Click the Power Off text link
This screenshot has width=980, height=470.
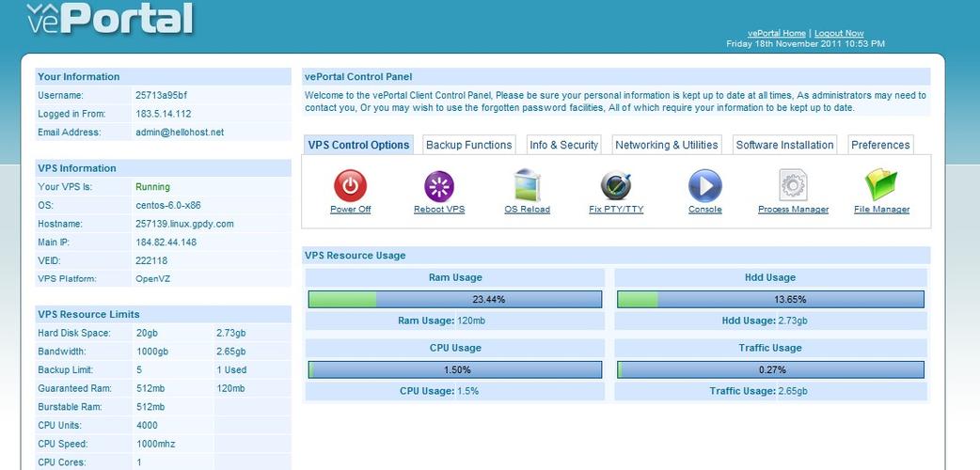click(350, 210)
